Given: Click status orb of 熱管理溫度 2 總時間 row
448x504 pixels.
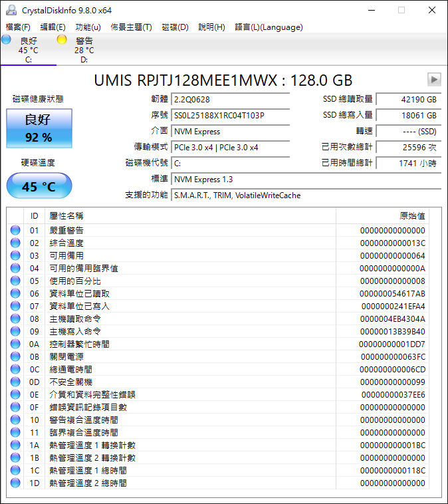Looking at the screenshot, I should 15,483.
